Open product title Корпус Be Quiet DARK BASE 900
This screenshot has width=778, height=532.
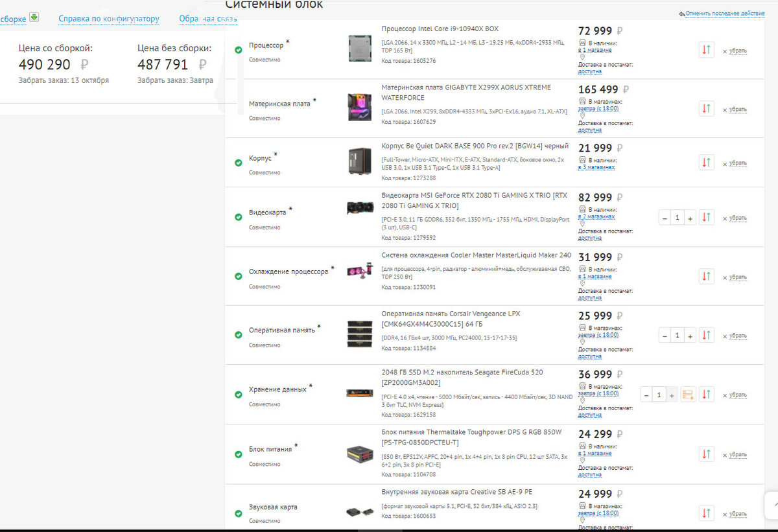tap(475, 146)
